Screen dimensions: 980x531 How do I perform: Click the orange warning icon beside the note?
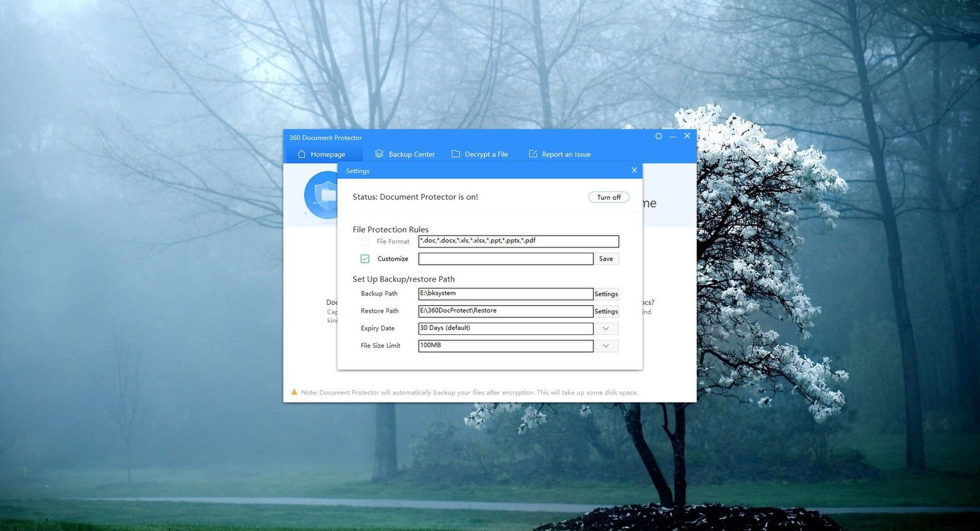point(294,392)
